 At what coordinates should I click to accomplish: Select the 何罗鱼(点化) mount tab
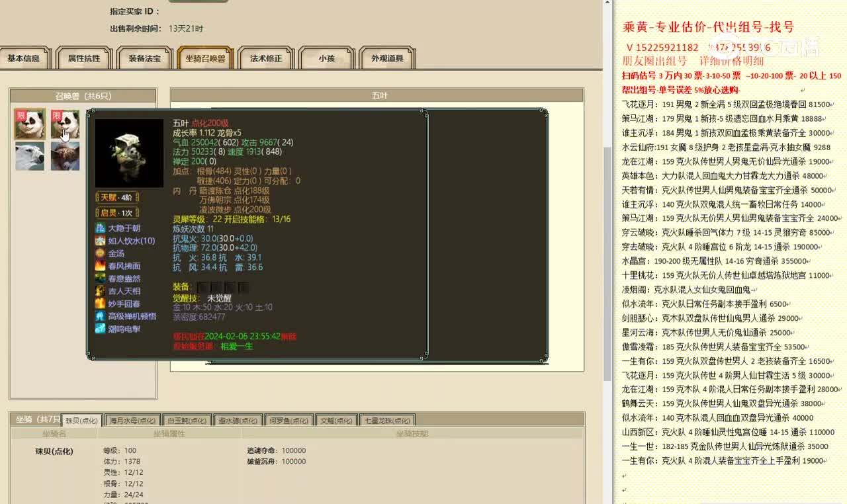point(289,420)
